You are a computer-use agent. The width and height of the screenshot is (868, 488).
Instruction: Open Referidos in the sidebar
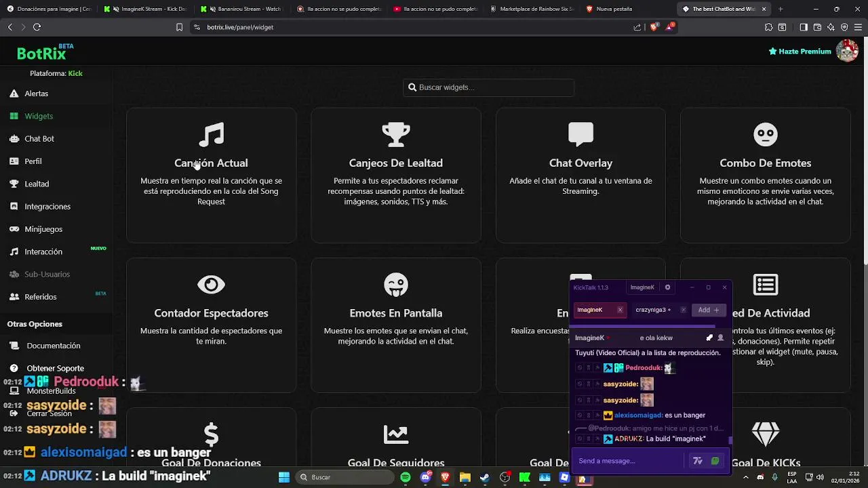(x=41, y=297)
